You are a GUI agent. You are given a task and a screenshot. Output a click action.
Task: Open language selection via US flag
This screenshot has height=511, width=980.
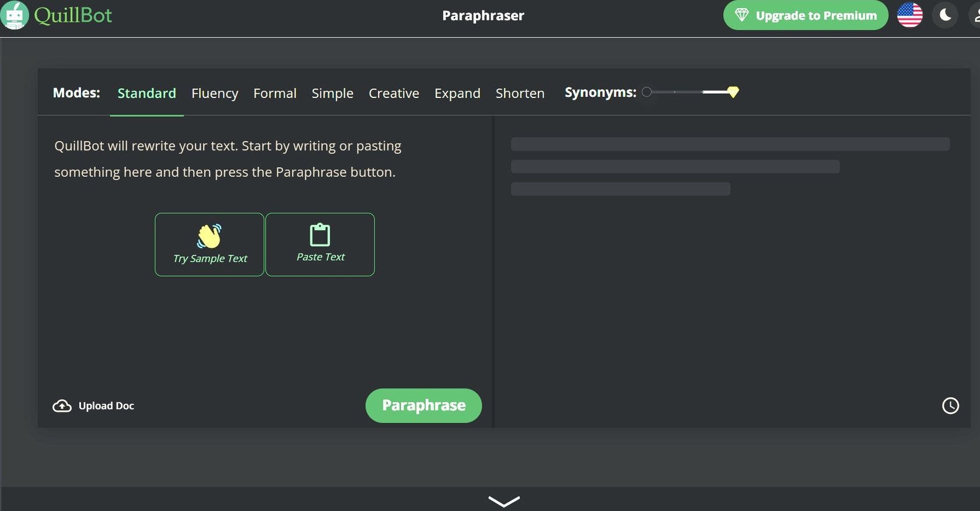pyautogui.click(x=909, y=15)
